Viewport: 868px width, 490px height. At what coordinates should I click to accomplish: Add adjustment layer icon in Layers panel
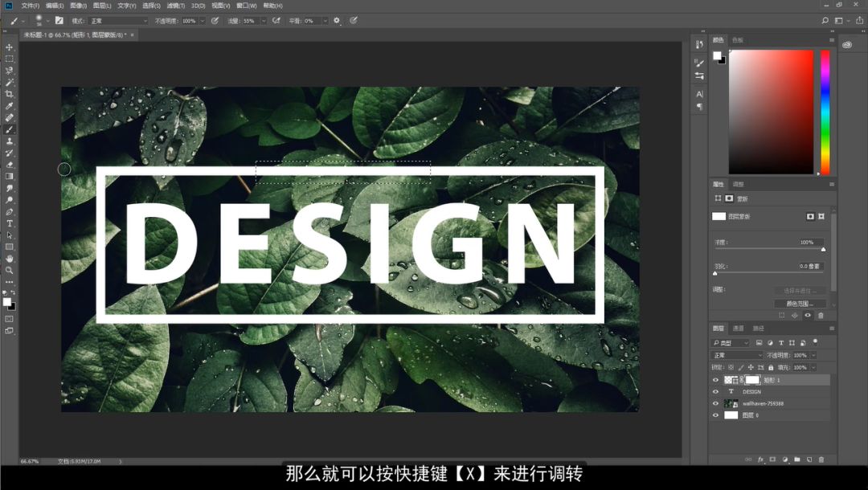[x=785, y=459]
